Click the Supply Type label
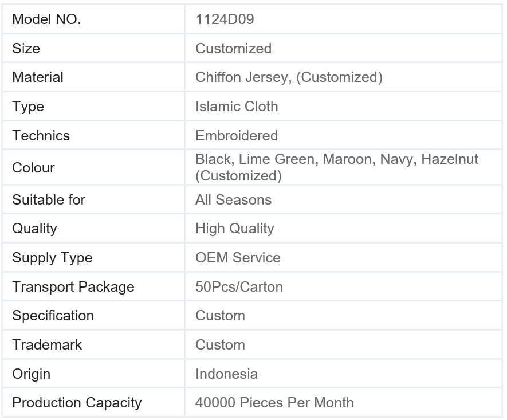Viewport: 507px width, 420px height. click(52, 258)
